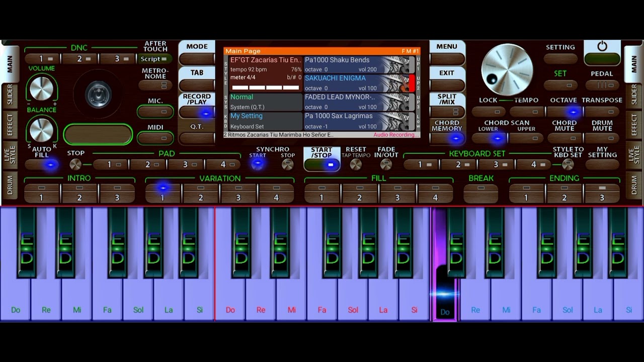Toggle the MIDI button
Viewport: 644px width, 362px height.
[155, 138]
